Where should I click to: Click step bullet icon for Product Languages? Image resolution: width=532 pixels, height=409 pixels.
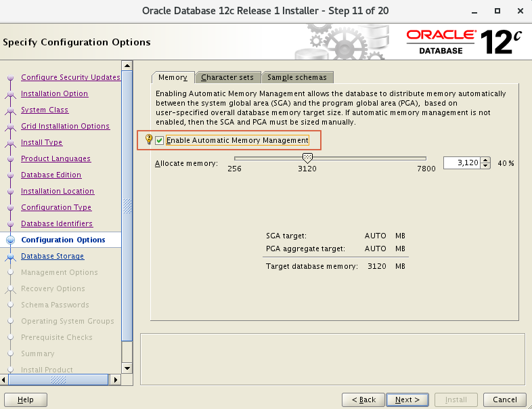point(11,158)
